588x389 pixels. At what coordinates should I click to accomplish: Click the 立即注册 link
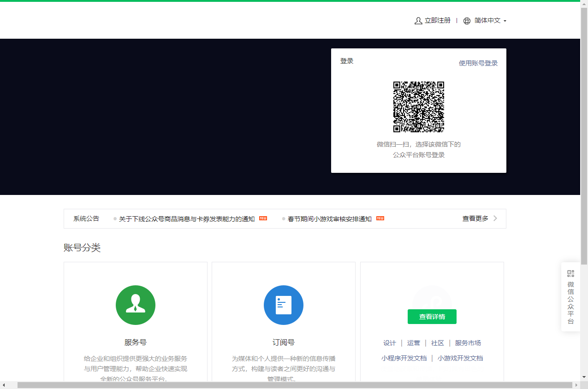pos(437,21)
